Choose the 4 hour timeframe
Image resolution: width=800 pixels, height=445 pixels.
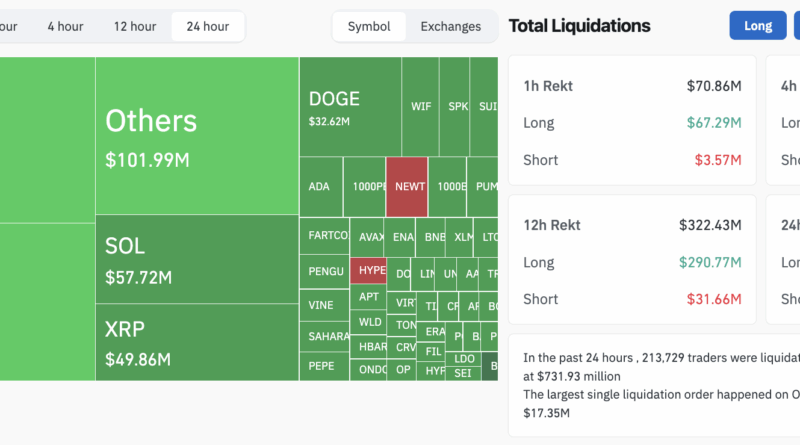65,27
